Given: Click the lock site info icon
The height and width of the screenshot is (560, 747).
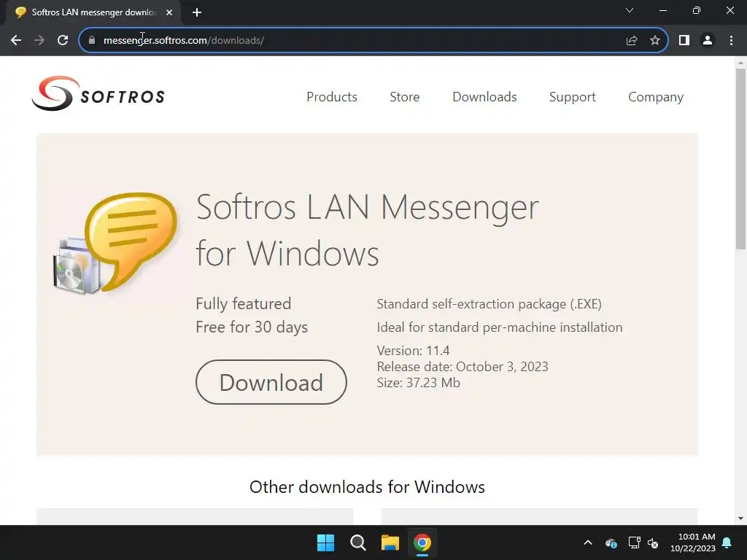Looking at the screenshot, I should [x=91, y=41].
